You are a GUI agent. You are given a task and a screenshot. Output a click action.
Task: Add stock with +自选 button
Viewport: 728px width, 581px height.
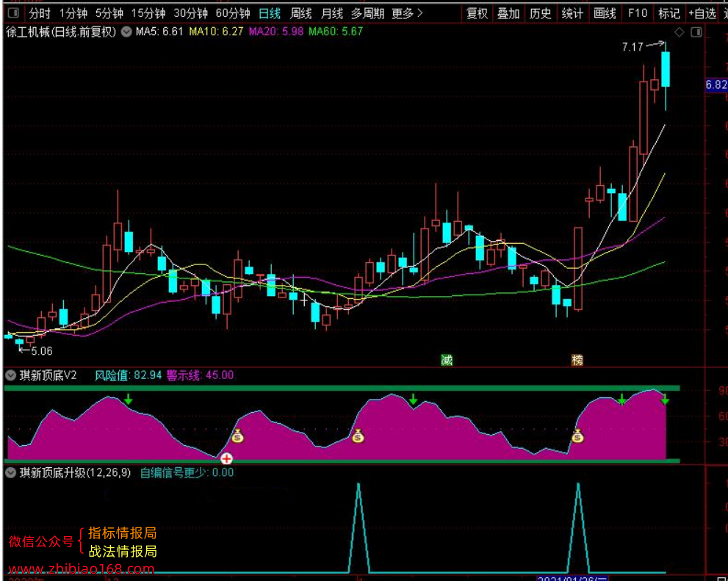702,13
